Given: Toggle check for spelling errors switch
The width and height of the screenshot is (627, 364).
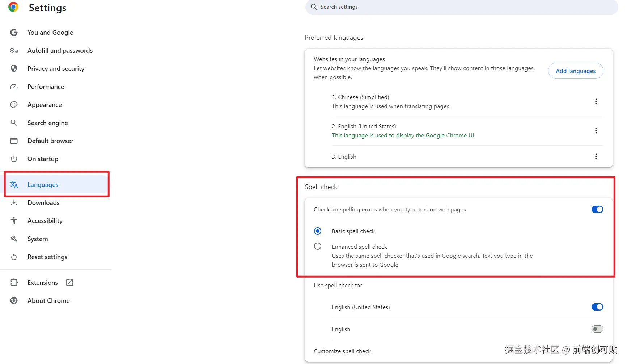Looking at the screenshot, I should coord(597,209).
